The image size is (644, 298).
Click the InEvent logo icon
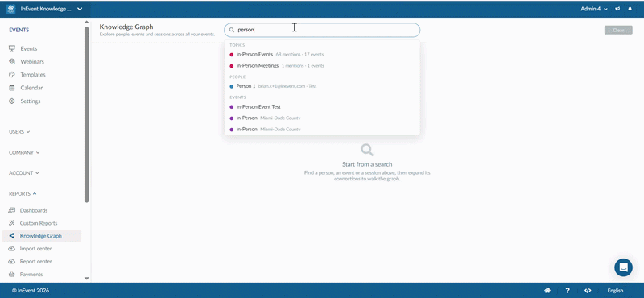pos(10,9)
